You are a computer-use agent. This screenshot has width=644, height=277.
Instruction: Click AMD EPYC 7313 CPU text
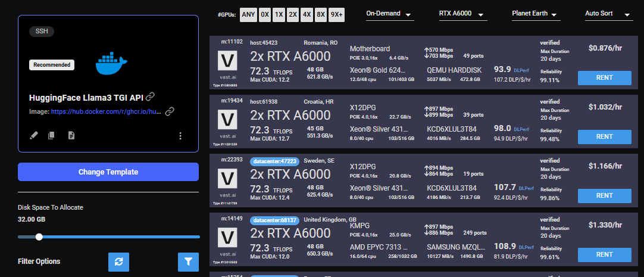pos(379,247)
